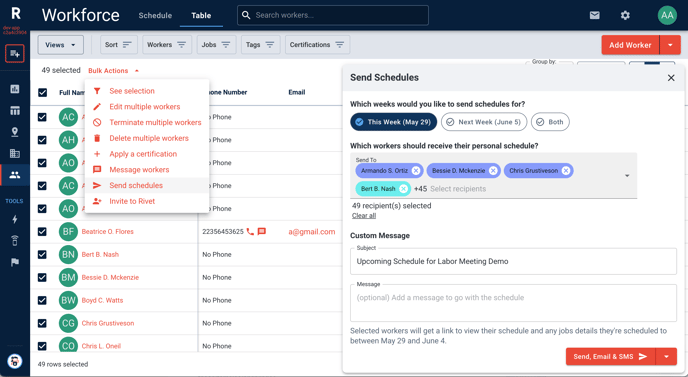Open Bessie D. Mckenzie worker link
Screen dimensions: 688x377
pos(110,277)
